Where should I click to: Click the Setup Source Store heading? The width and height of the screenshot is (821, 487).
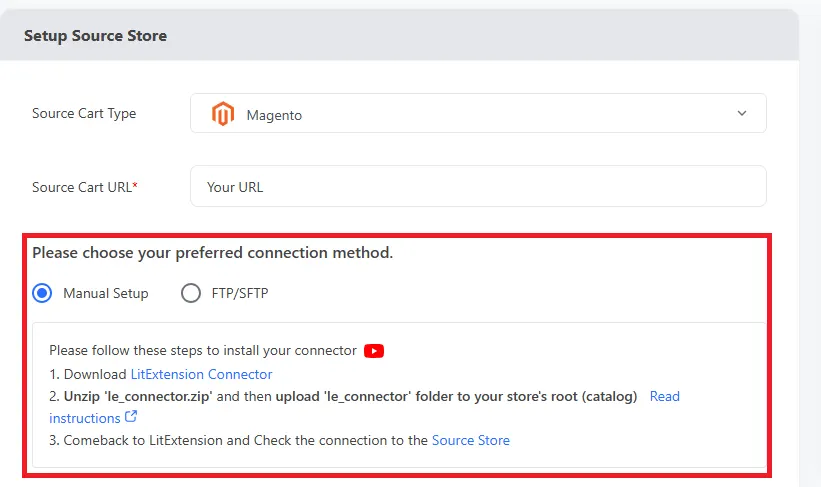click(95, 36)
